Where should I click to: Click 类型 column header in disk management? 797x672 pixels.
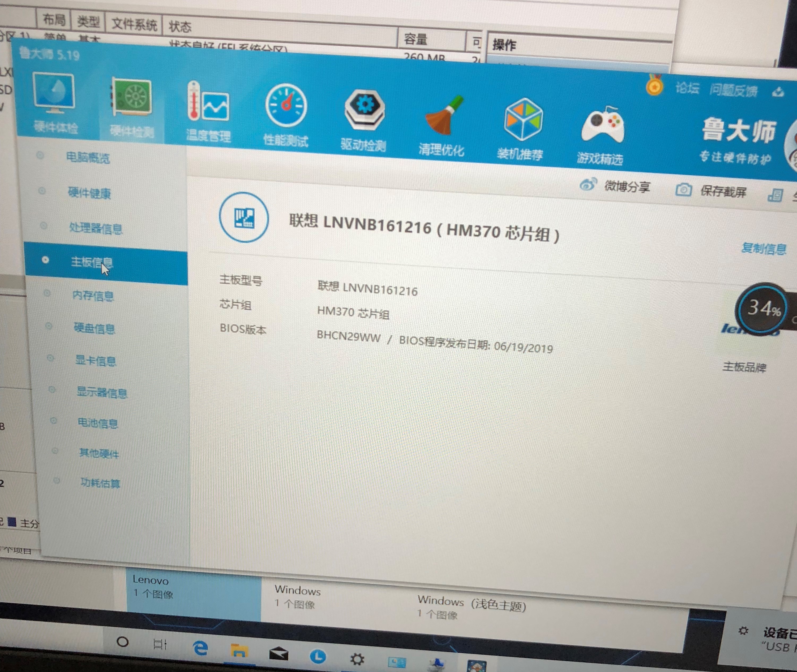coord(88,21)
